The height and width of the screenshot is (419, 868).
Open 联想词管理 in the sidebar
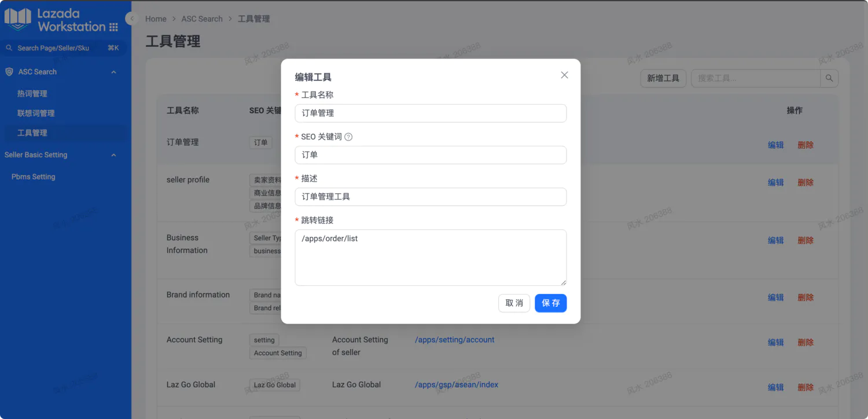coord(36,113)
